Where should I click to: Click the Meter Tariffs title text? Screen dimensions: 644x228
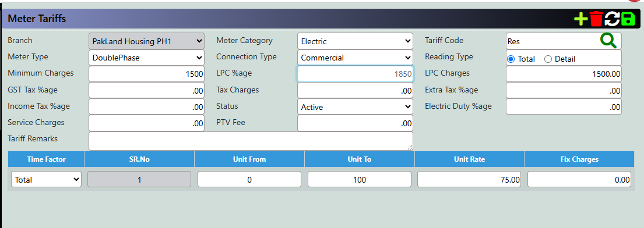[x=37, y=19]
